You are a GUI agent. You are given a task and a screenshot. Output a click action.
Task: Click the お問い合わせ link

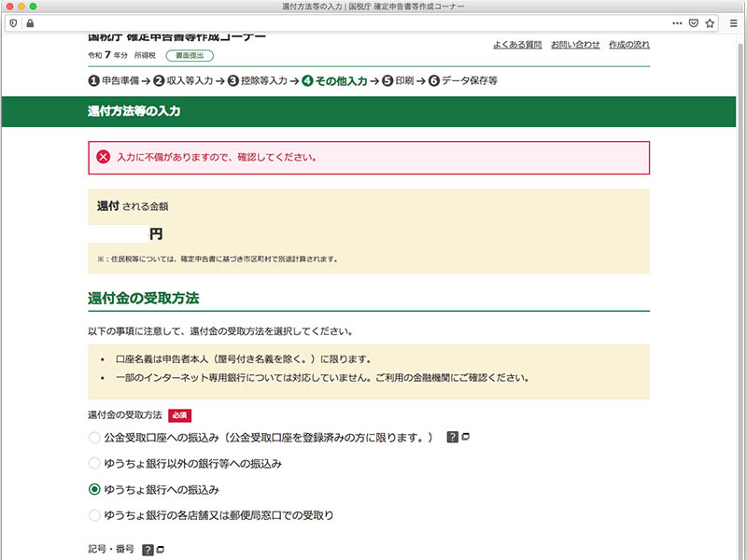coord(575,44)
